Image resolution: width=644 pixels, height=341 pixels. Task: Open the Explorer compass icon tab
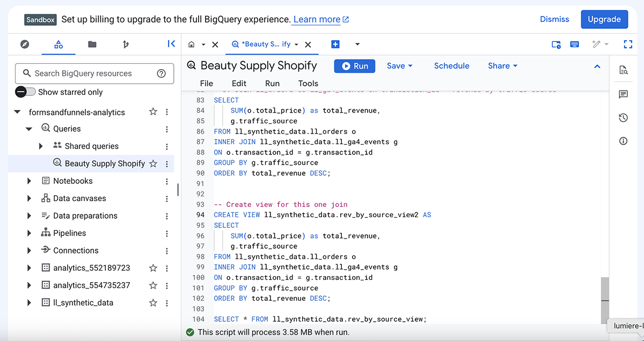click(x=25, y=44)
